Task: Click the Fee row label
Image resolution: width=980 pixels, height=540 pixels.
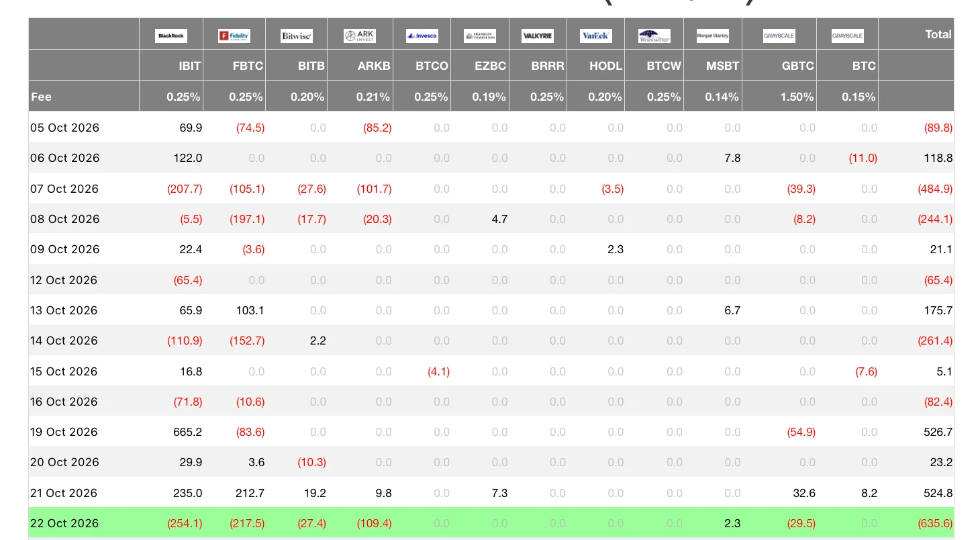Action: [x=41, y=97]
